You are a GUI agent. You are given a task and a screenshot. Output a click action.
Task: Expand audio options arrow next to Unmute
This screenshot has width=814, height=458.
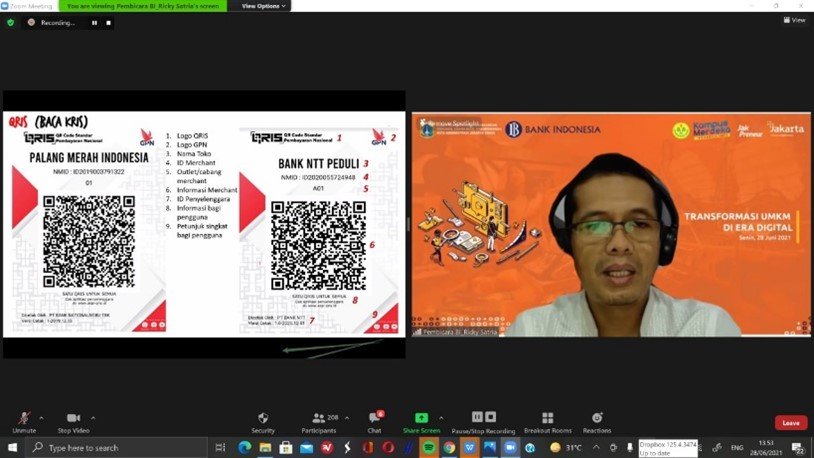[x=42, y=418]
